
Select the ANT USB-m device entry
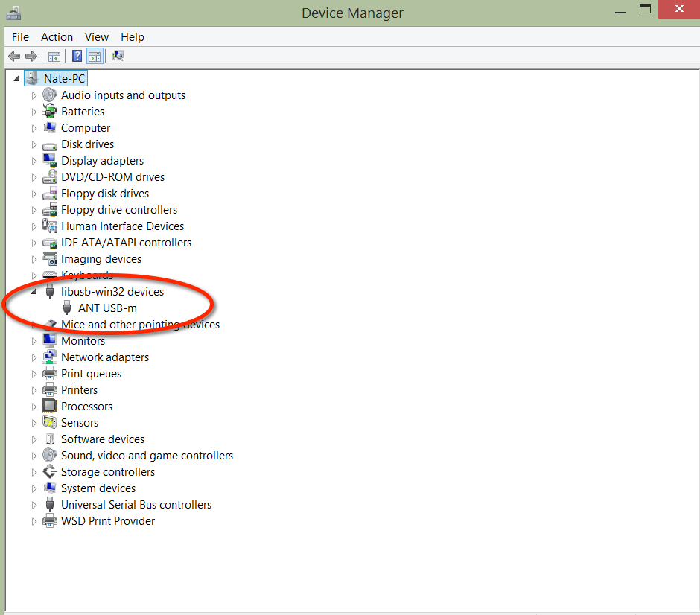(x=107, y=308)
